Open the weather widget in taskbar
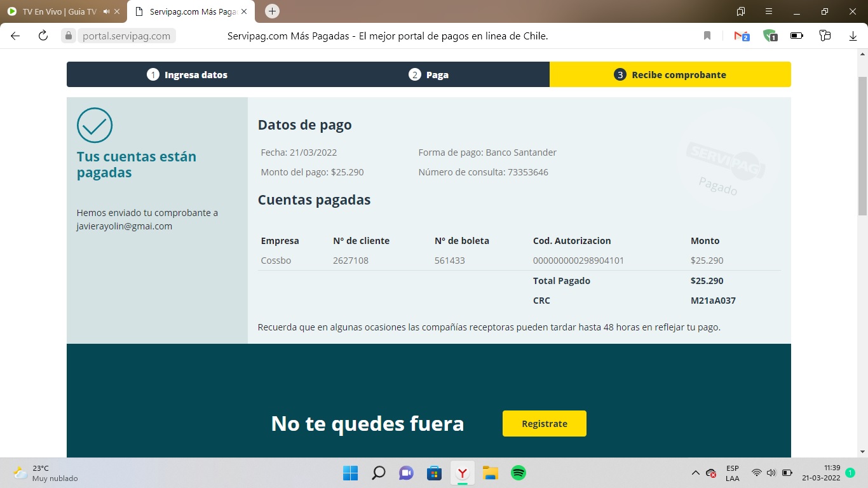 46,473
